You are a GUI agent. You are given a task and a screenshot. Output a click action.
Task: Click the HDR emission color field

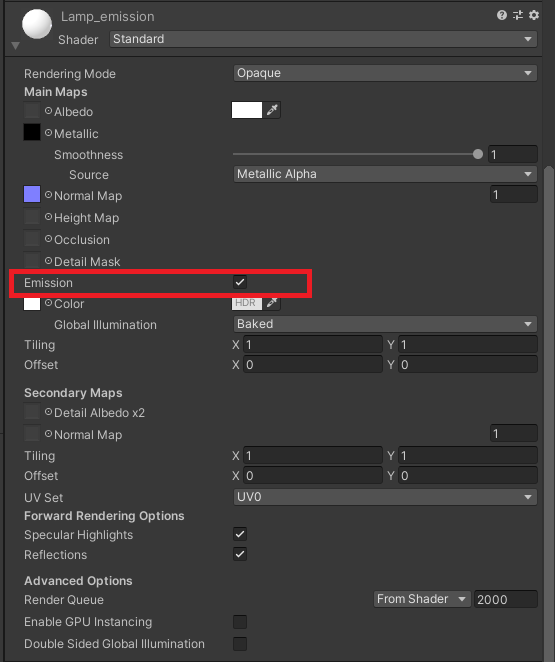pyautogui.click(x=247, y=303)
